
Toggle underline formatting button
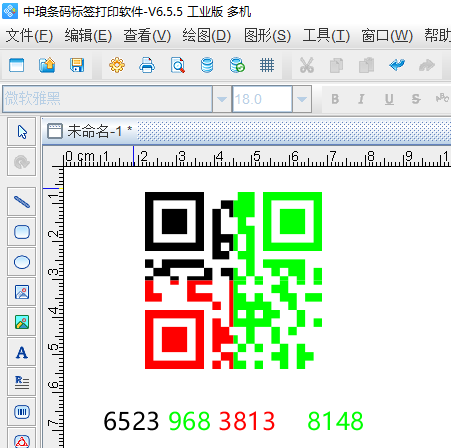tap(389, 99)
